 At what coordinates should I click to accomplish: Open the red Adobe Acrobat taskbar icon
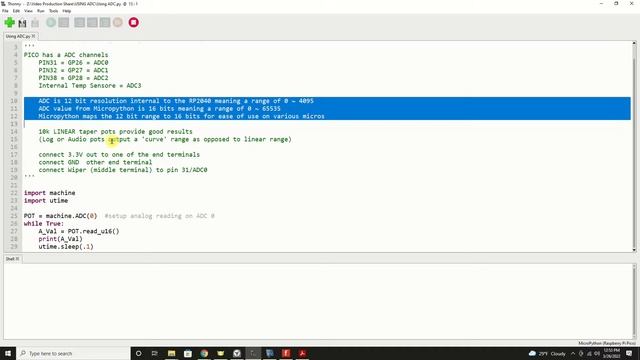pos(302,353)
